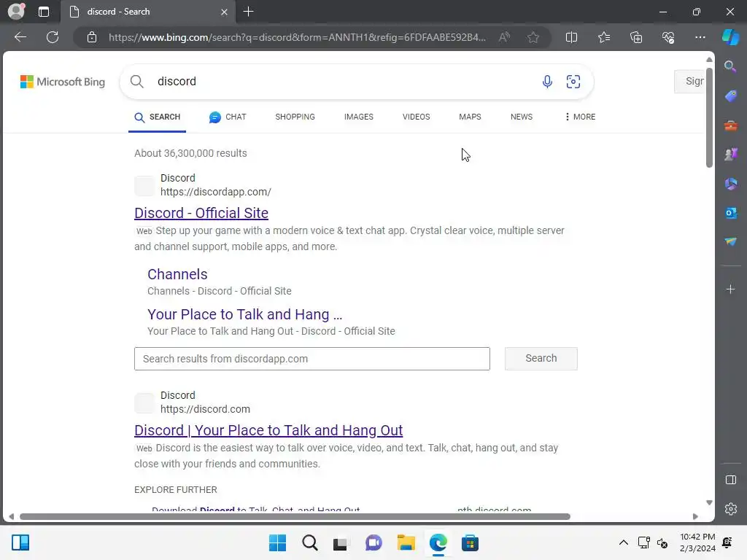Image resolution: width=747 pixels, height=560 pixels.
Task: Open Copilot icon in Edge toolbar
Action: (730, 37)
